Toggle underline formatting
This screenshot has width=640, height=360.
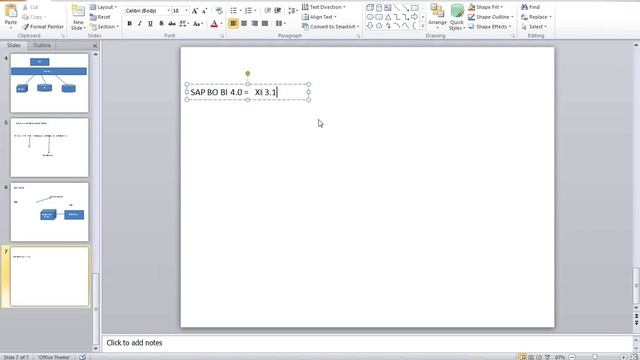point(150,24)
